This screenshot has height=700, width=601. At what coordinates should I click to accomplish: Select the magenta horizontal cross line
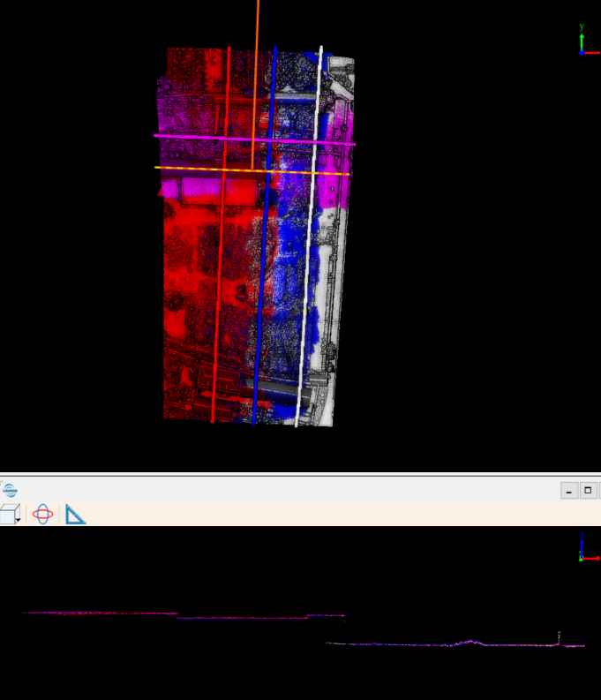(255, 139)
